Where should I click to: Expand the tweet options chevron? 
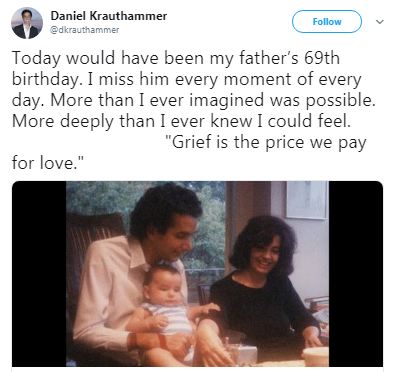(x=380, y=22)
